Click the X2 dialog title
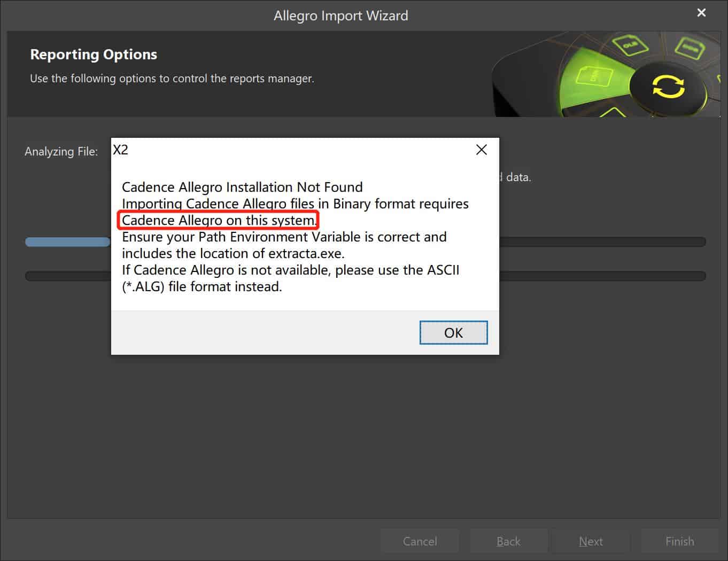Image resolution: width=728 pixels, height=561 pixels. click(x=120, y=150)
